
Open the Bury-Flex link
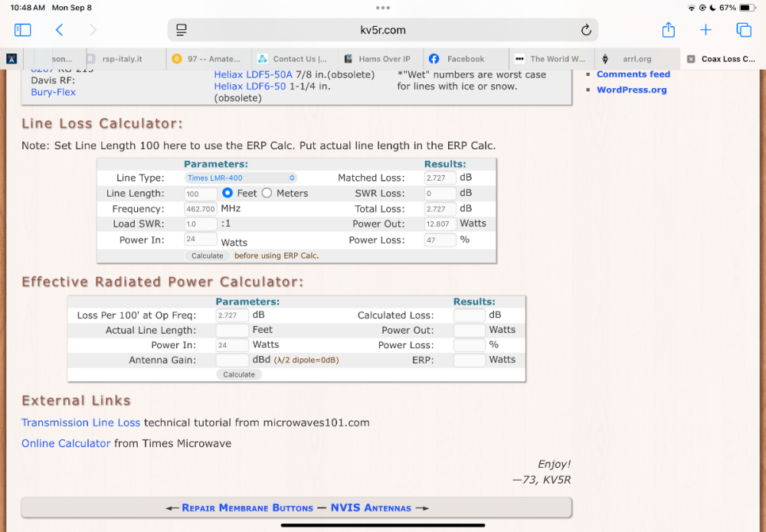tap(53, 93)
